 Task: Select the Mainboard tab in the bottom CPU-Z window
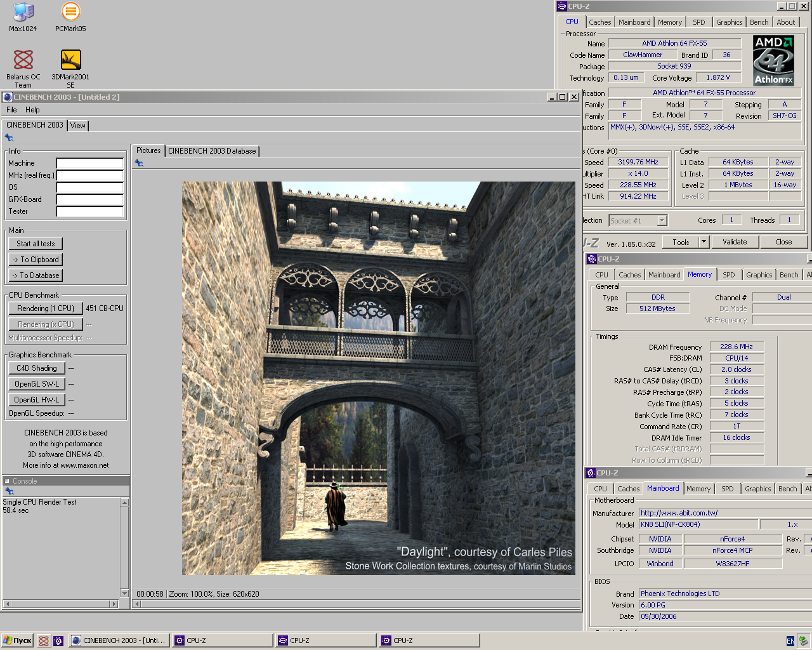point(663,488)
